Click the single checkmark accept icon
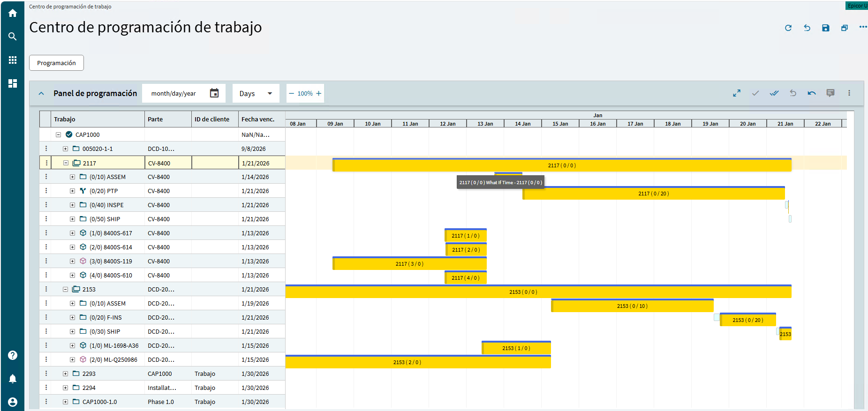 click(x=755, y=93)
